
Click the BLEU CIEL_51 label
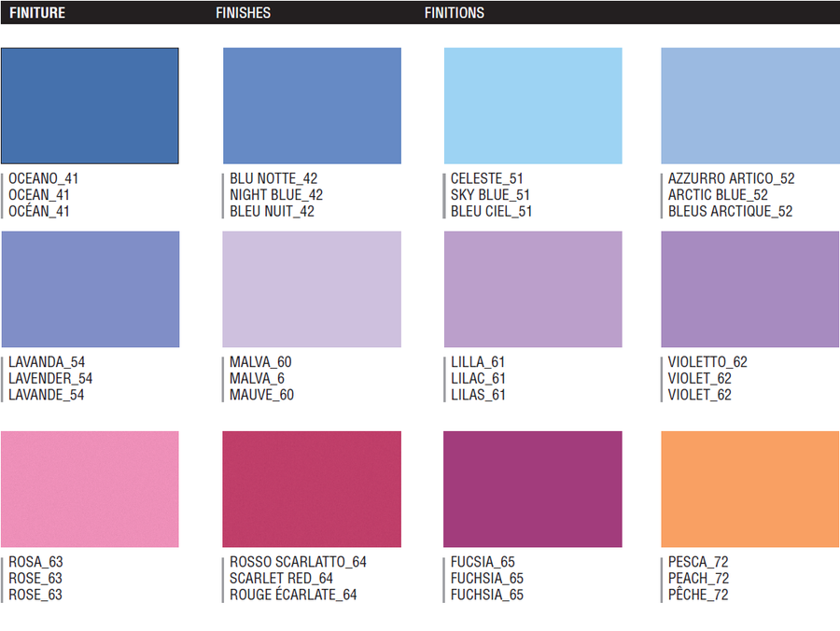pos(491,212)
